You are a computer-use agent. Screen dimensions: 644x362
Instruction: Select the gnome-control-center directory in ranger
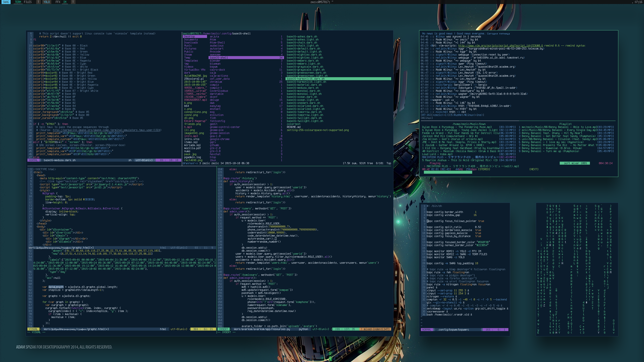click(225, 127)
